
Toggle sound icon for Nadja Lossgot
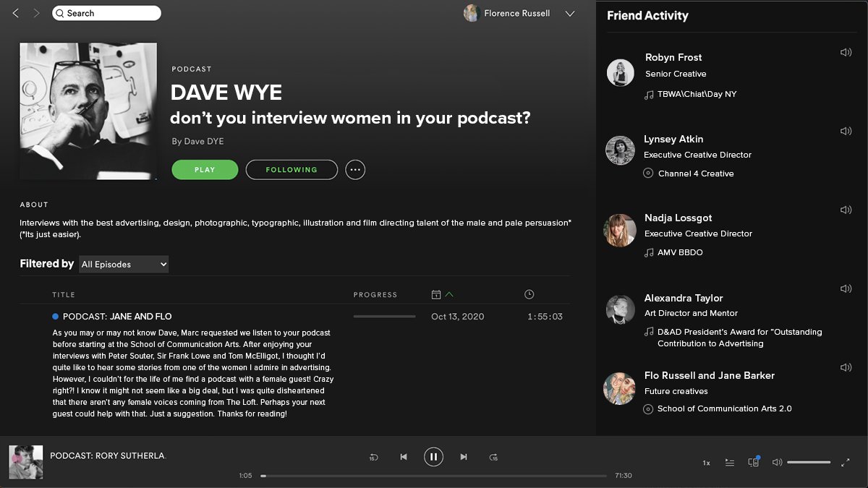(846, 210)
